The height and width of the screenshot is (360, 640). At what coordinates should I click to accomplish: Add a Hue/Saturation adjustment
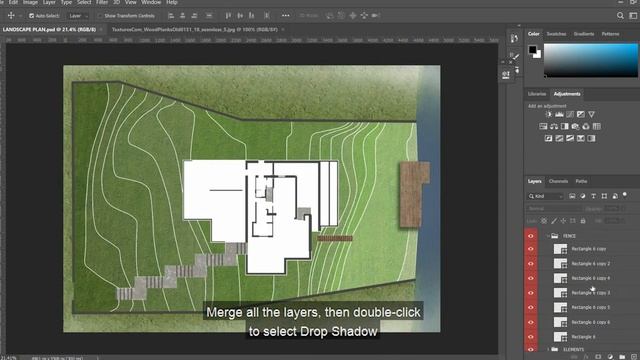click(x=543, y=127)
